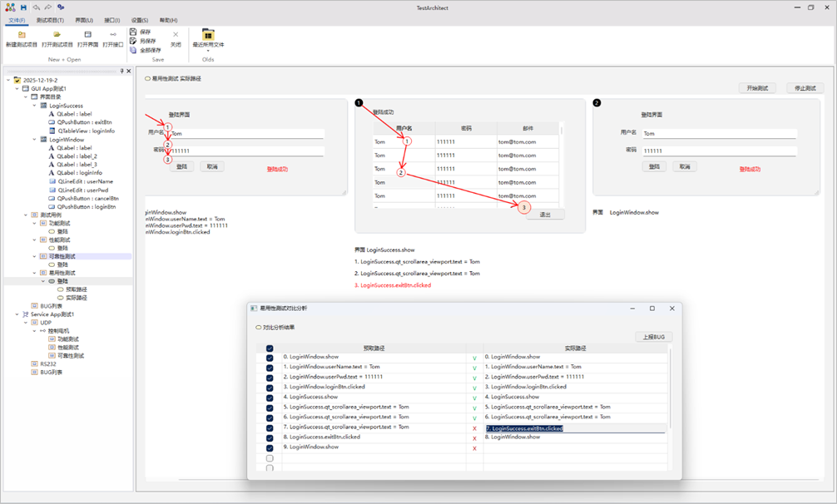Click the 关闭 X icon in ribbon

[176, 35]
